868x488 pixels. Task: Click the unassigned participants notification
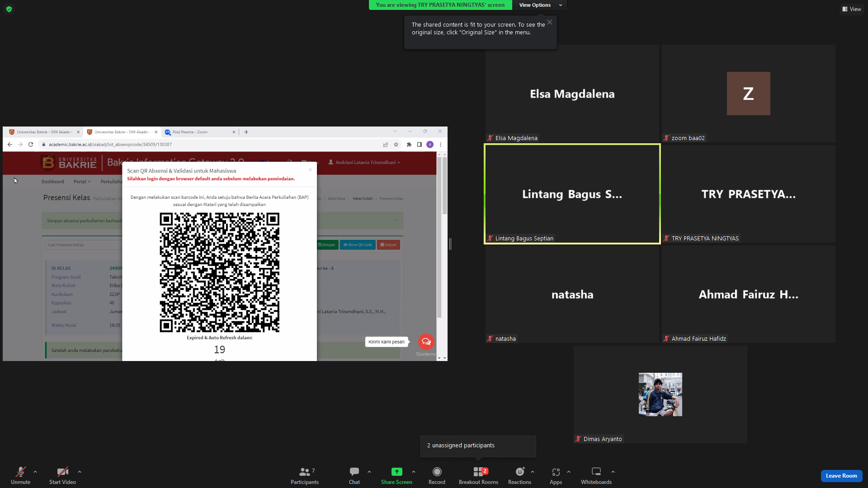point(478,446)
